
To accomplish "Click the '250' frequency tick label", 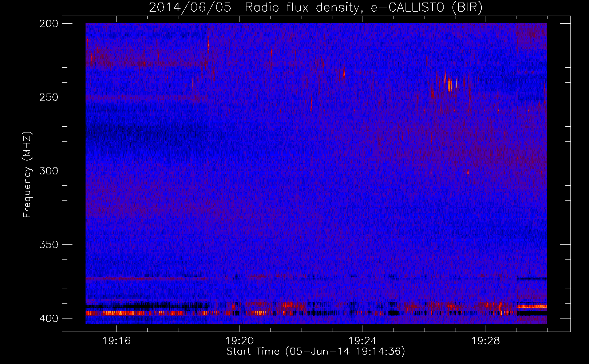I will (48, 97).
